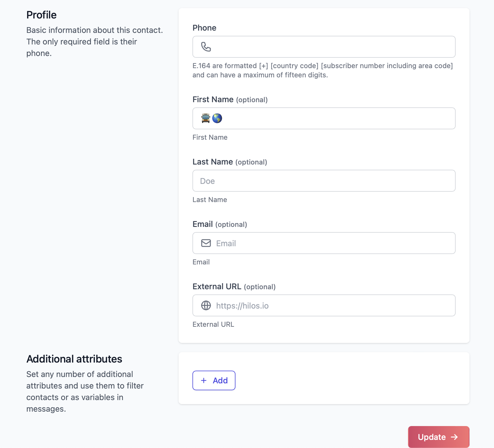494x448 pixels.
Task: Click the bus emoji in the First Name field
Action: [205, 118]
